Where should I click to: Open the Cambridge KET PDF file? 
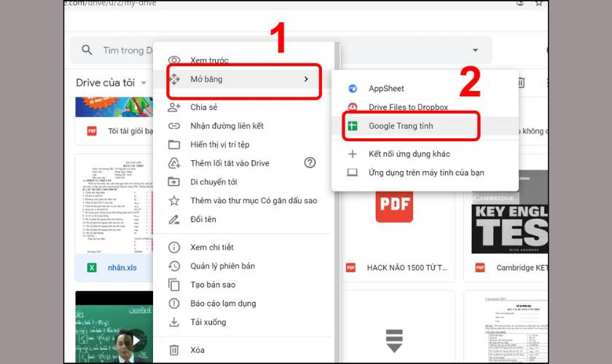522,268
